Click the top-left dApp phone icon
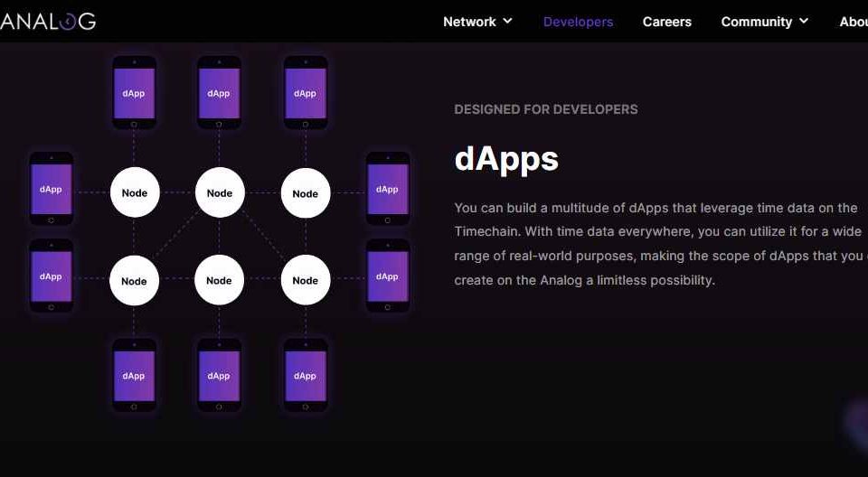This screenshot has height=477, width=868. [x=134, y=93]
